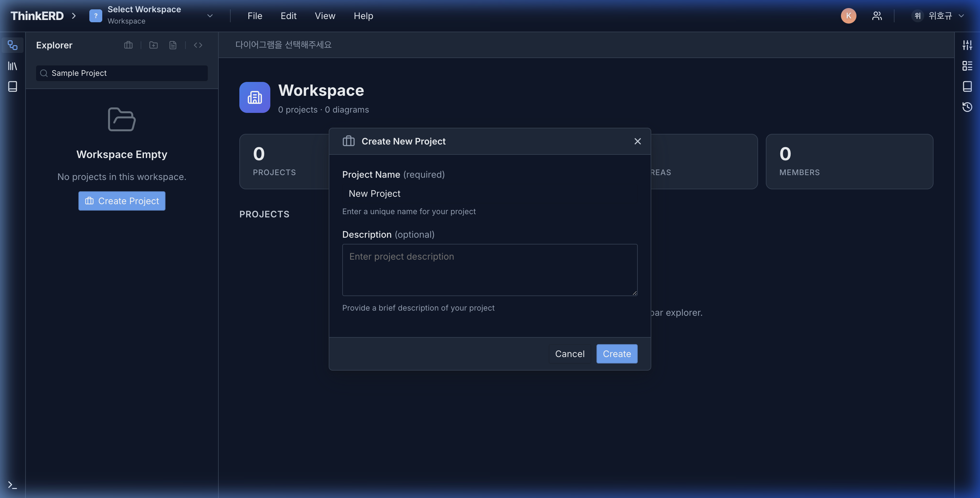Open the terminal console icon
Image resolution: width=980 pixels, height=498 pixels.
(x=13, y=485)
